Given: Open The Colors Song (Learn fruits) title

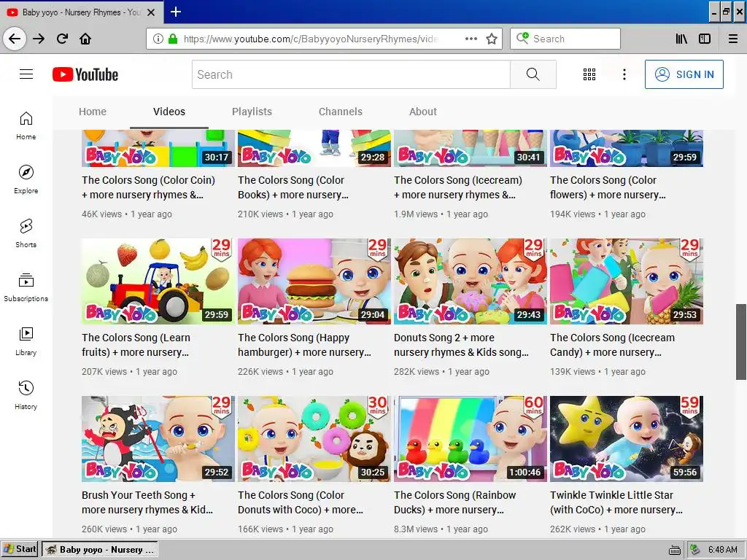Looking at the screenshot, I should (x=136, y=345).
